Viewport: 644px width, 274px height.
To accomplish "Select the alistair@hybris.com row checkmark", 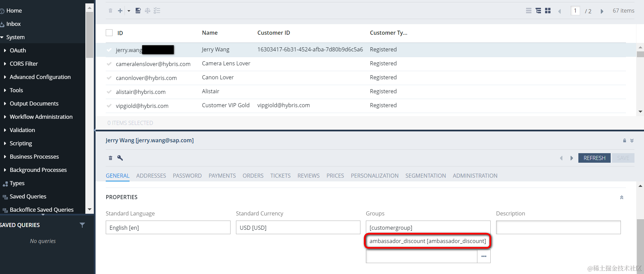I will [x=109, y=92].
